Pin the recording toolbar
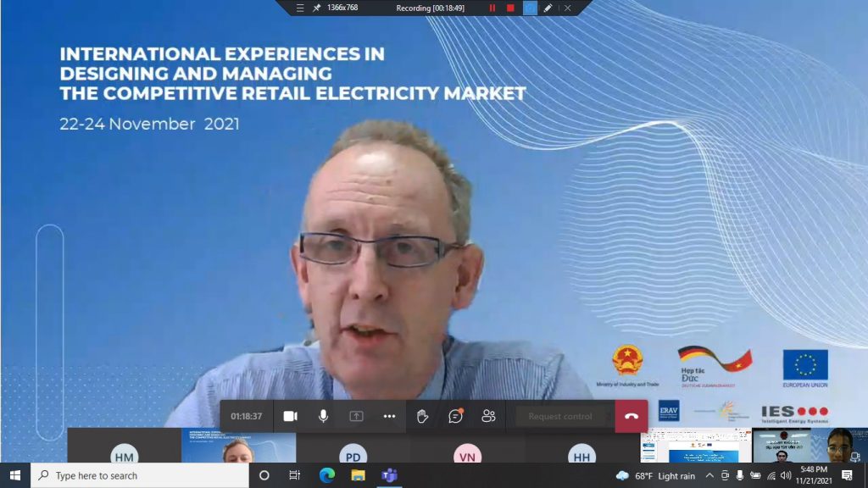The image size is (868, 488). 316,8
